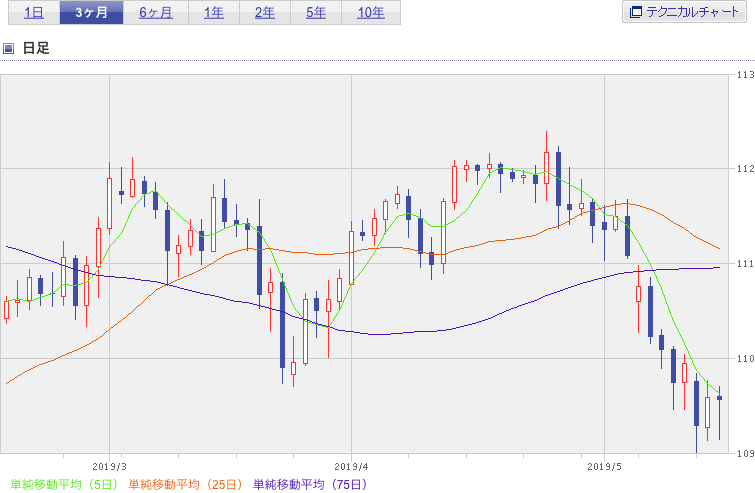Viewport: 755px width, 493px height.
Task: Click the 109 price axis label
Action: click(x=745, y=453)
